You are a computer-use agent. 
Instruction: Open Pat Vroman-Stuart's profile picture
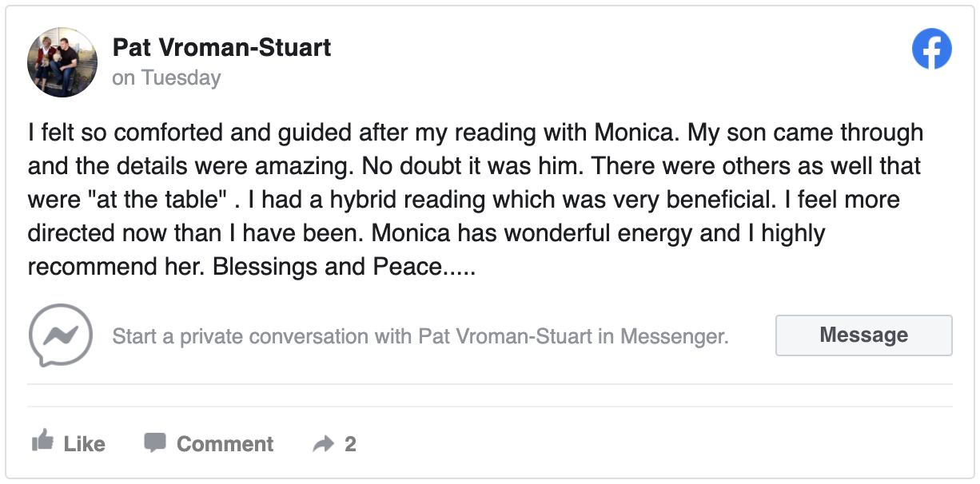coord(62,62)
